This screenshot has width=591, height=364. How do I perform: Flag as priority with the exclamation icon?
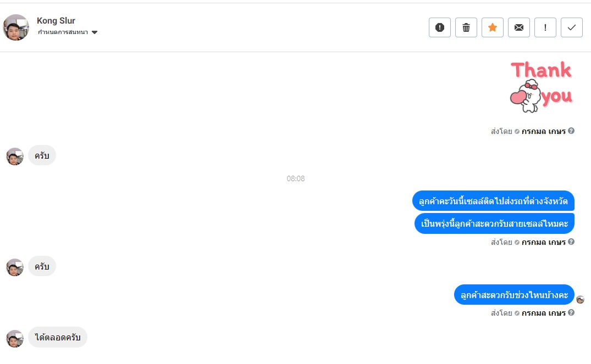coord(545,27)
